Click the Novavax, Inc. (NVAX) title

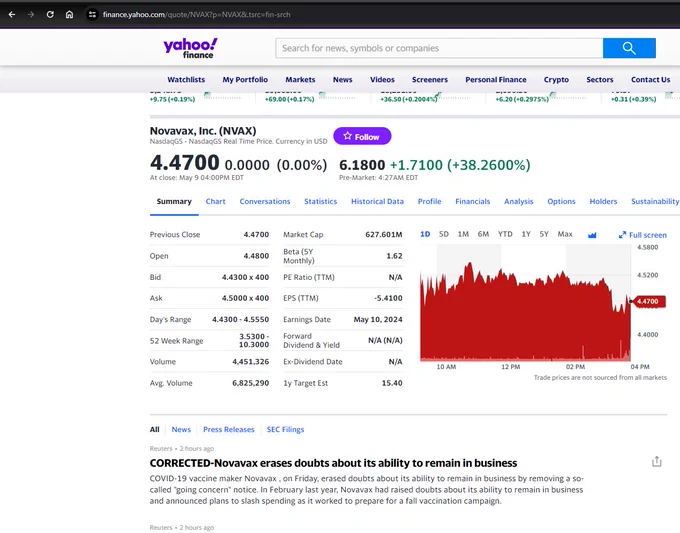click(203, 131)
